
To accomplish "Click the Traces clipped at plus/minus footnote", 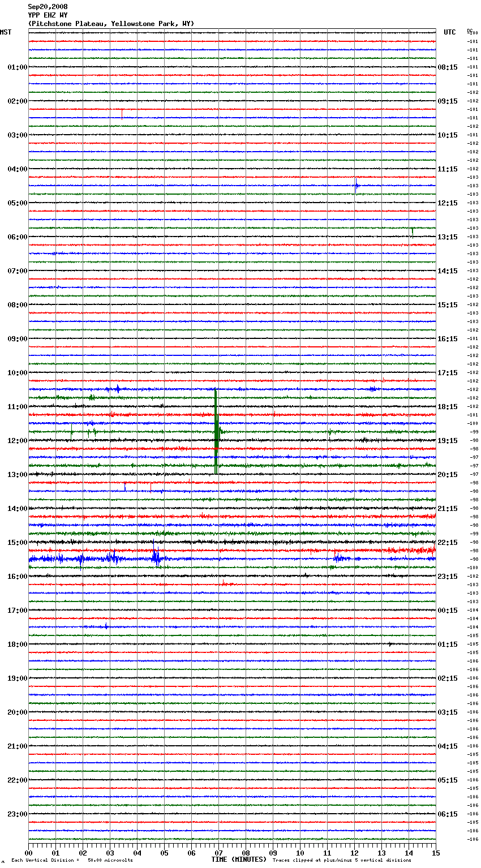I will pyautogui.click(x=342, y=860).
